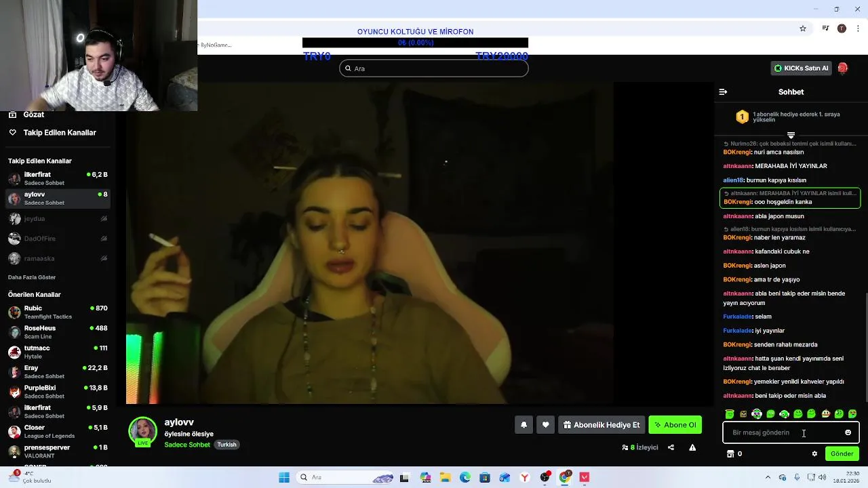Click in the Ara search field at top

(434, 68)
